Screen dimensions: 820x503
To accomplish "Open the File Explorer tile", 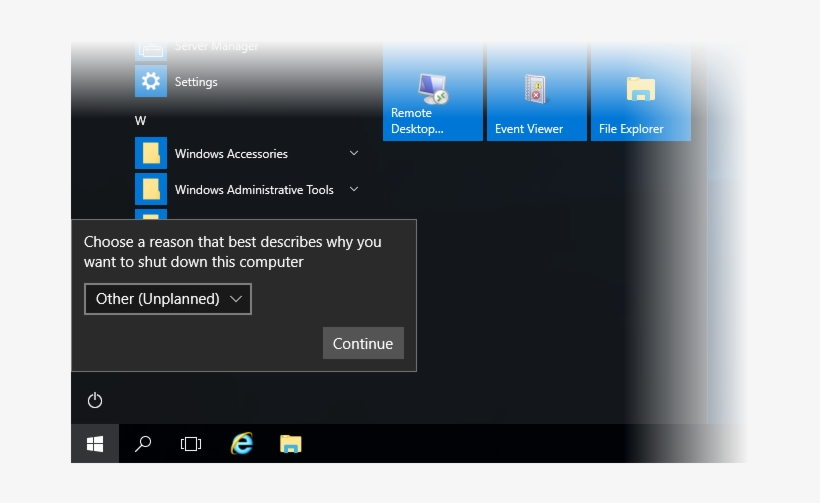I will (641, 92).
